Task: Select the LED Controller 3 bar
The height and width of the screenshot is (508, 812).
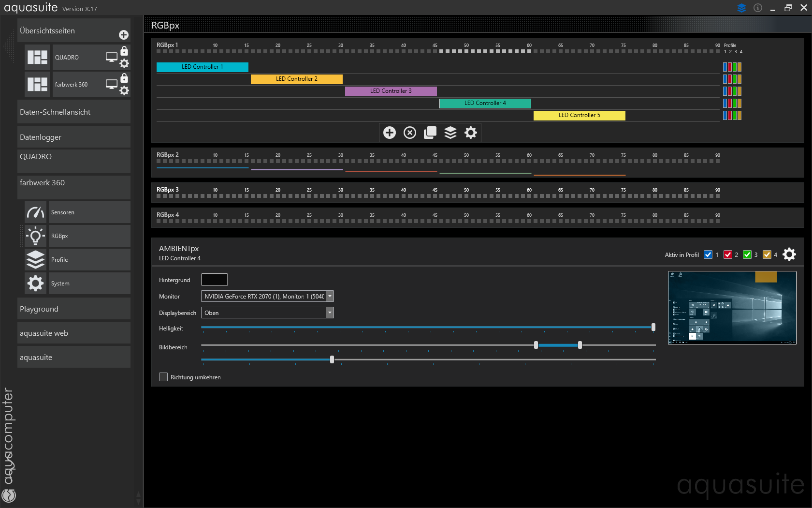Action: pyautogui.click(x=391, y=91)
